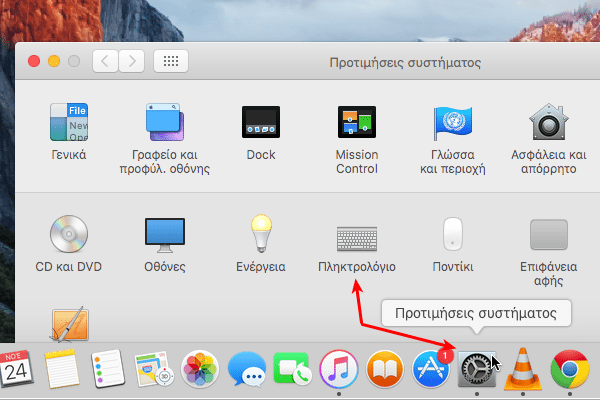Minimize the window with yellow button
Screen dimensions: 600x400
pyautogui.click(x=54, y=61)
